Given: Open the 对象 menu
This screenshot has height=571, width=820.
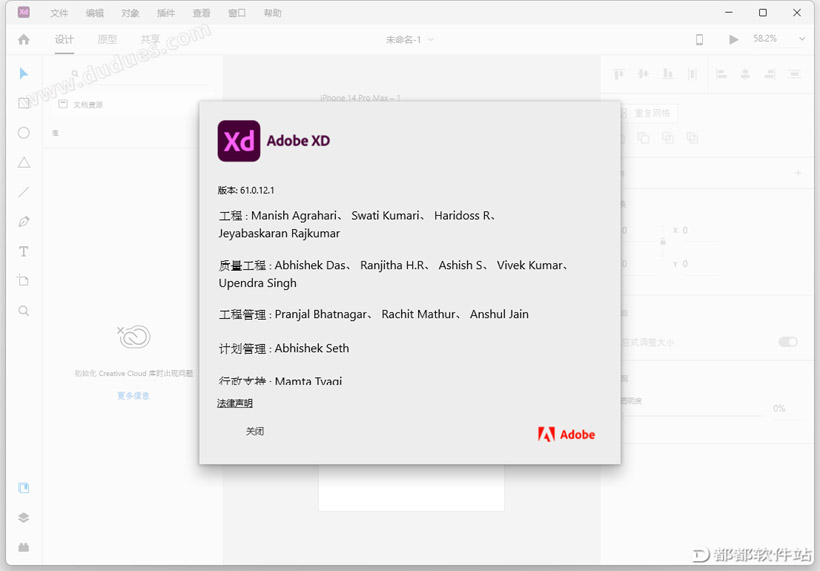Looking at the screenshot, I should (x=130, y=13).
